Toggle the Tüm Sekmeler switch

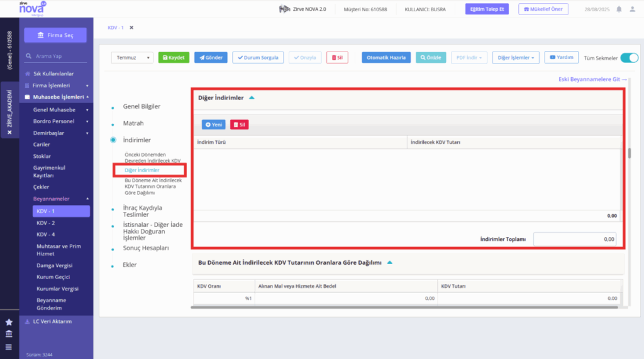(x=629, y=58)
